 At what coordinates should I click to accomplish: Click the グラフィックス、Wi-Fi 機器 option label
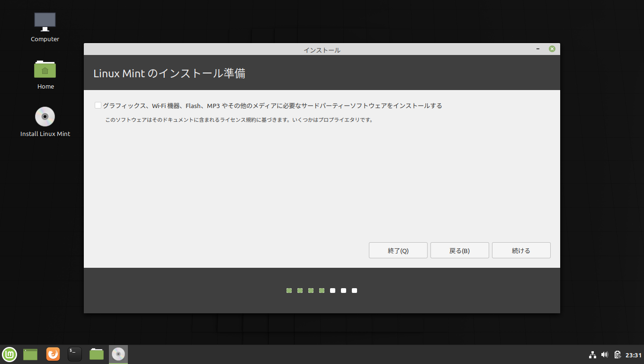tap(272, 106)
